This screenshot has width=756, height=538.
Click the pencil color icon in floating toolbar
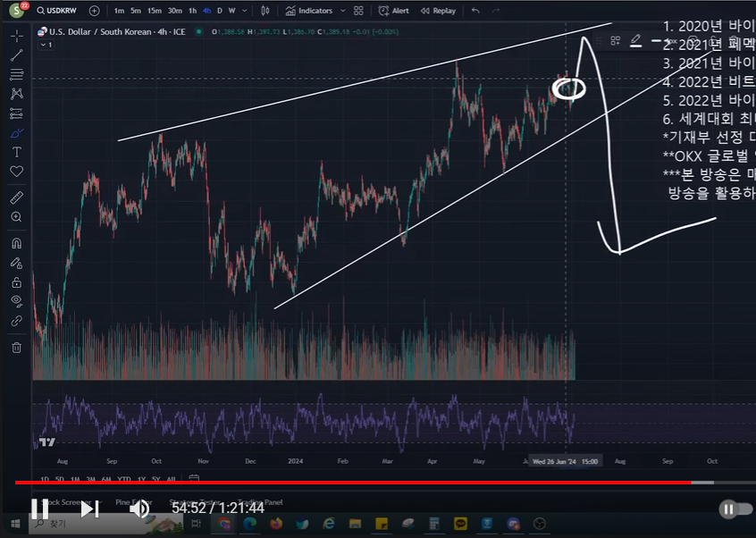pyautogui.click(x=635, y=41)
